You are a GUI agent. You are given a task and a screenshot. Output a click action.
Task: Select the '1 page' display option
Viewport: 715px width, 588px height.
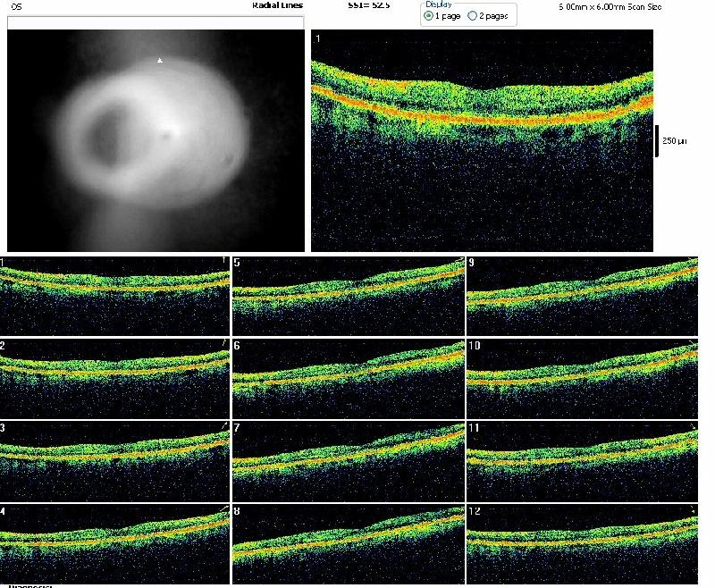point(428,16)
